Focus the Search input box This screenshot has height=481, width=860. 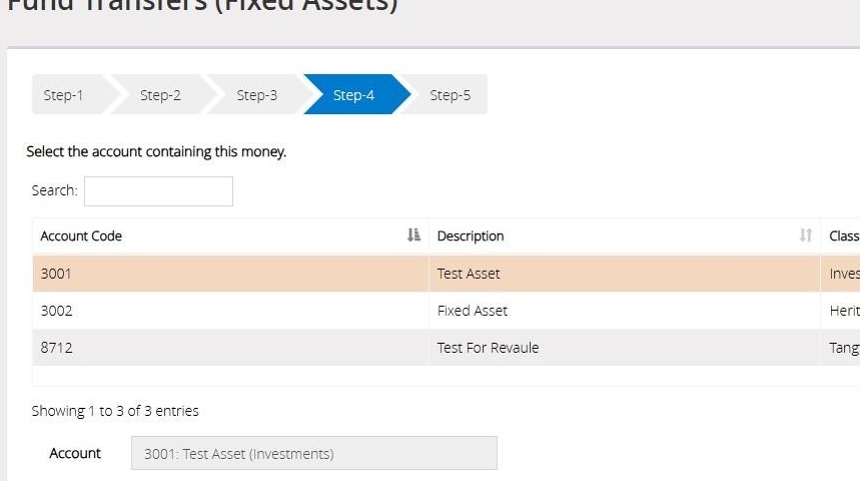(158, 191)
